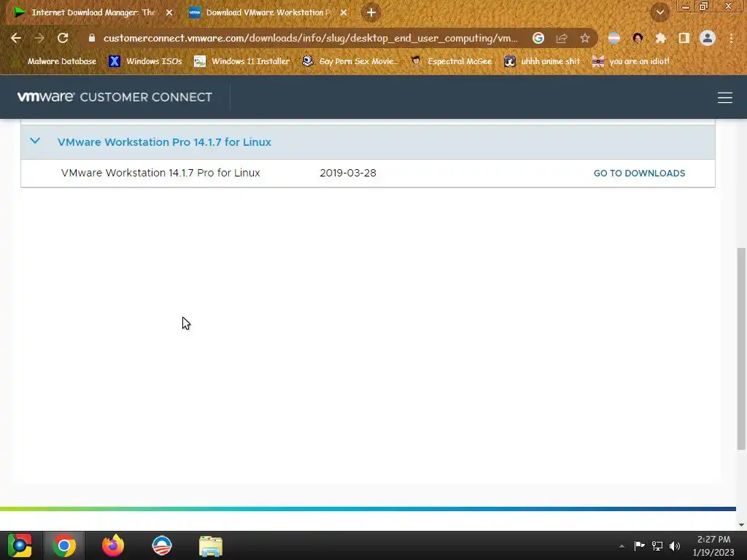Open the Windows 11 Installer bookmark

tap(242, 61)
